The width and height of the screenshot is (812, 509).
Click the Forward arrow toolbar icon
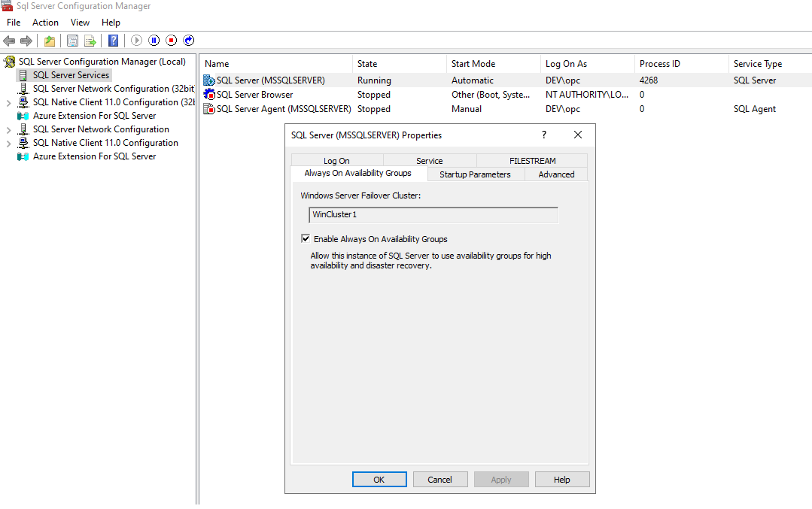[x=26, y=41]
